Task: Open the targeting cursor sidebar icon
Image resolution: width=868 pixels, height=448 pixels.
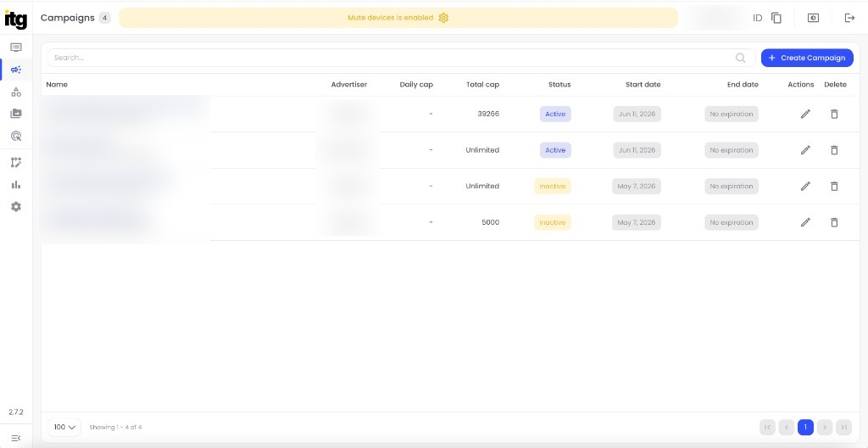Action: point(16,136)
